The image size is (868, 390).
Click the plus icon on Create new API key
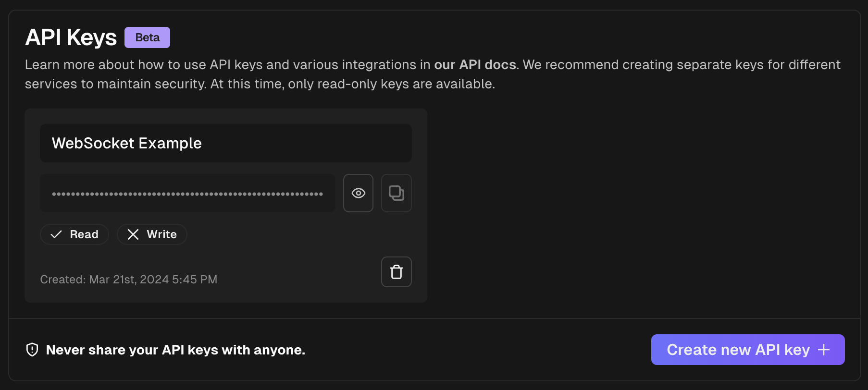(x=825, y=350)
